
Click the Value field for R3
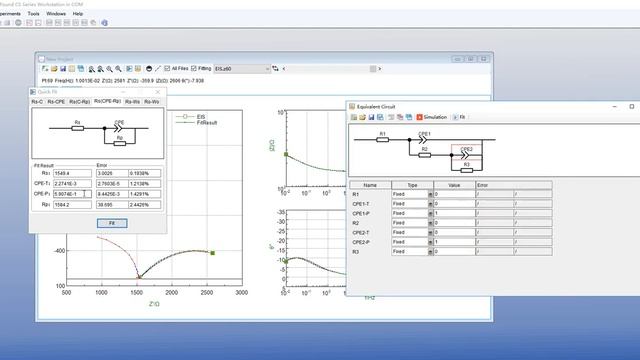click(454, 252)
